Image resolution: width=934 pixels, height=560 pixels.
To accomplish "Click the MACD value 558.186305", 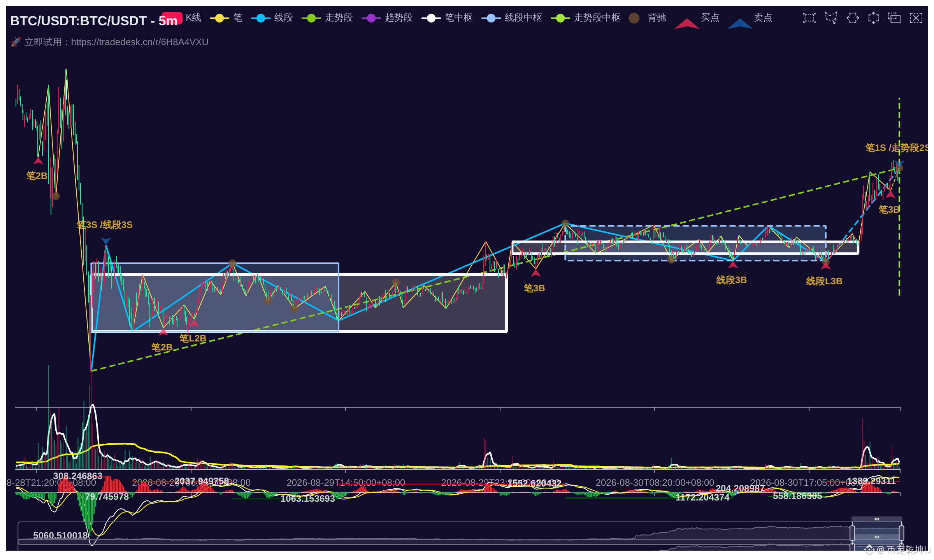I will [x=797, y=496].
